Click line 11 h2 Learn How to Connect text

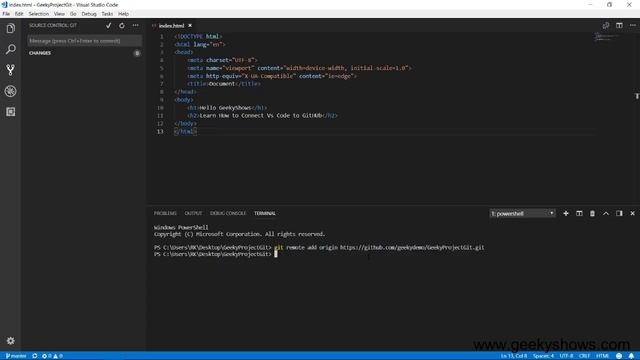(261, 116)
